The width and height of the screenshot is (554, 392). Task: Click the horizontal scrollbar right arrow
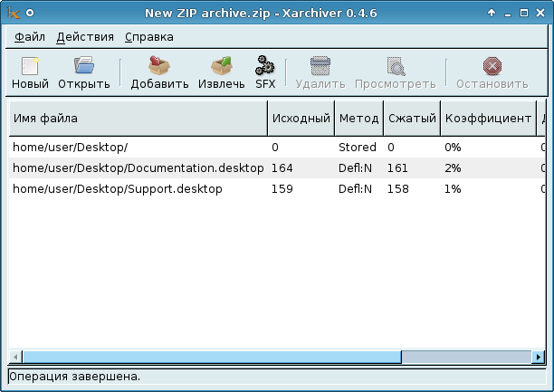pos(538,357)
